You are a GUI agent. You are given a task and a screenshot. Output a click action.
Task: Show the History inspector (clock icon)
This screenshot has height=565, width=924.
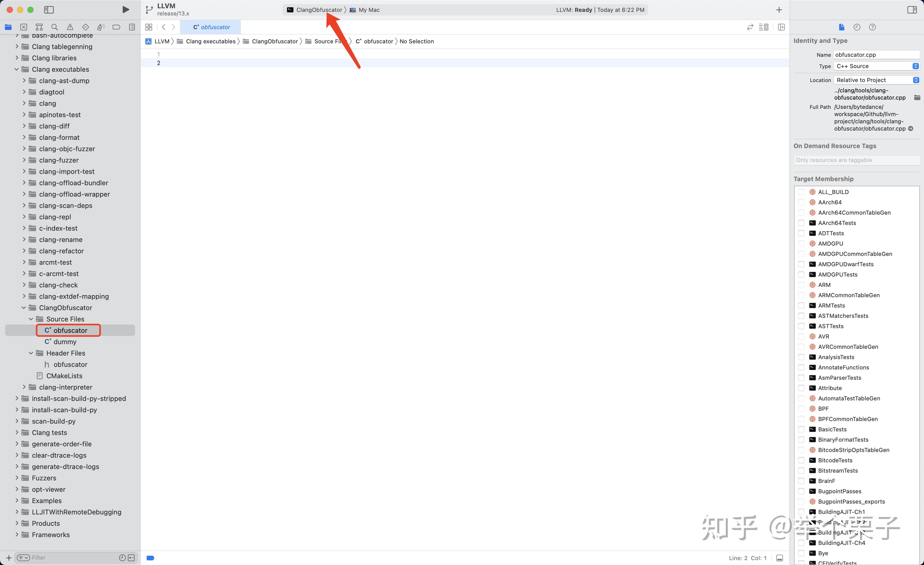[857, 27]
